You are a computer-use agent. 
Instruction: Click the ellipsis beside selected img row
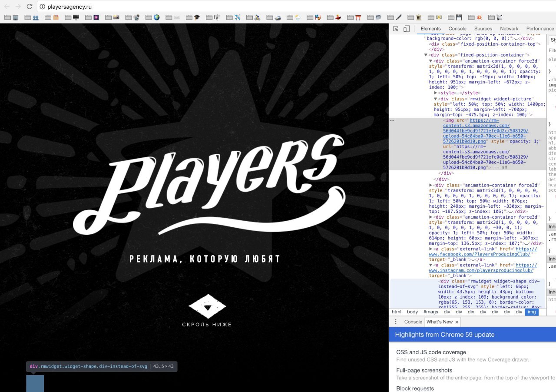[392, 120]
